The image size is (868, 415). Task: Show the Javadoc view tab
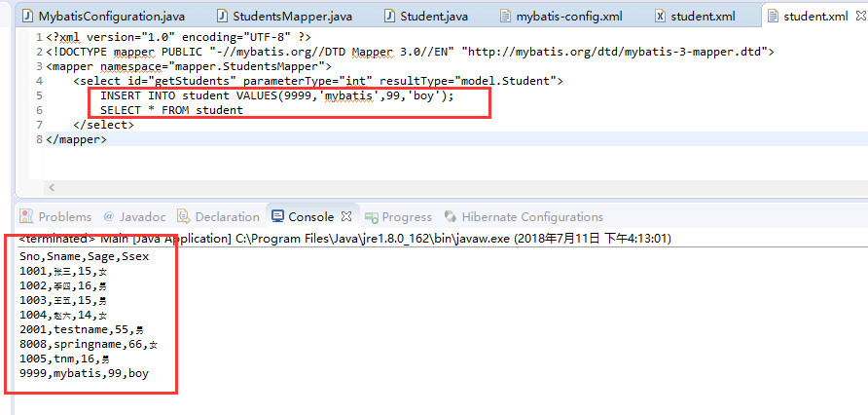point(142,217)
